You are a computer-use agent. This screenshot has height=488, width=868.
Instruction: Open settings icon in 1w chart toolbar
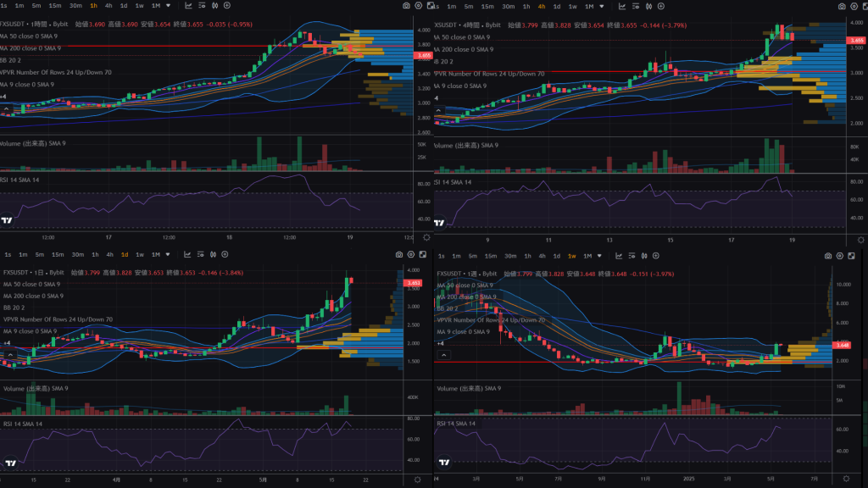(x=840, y=256)
